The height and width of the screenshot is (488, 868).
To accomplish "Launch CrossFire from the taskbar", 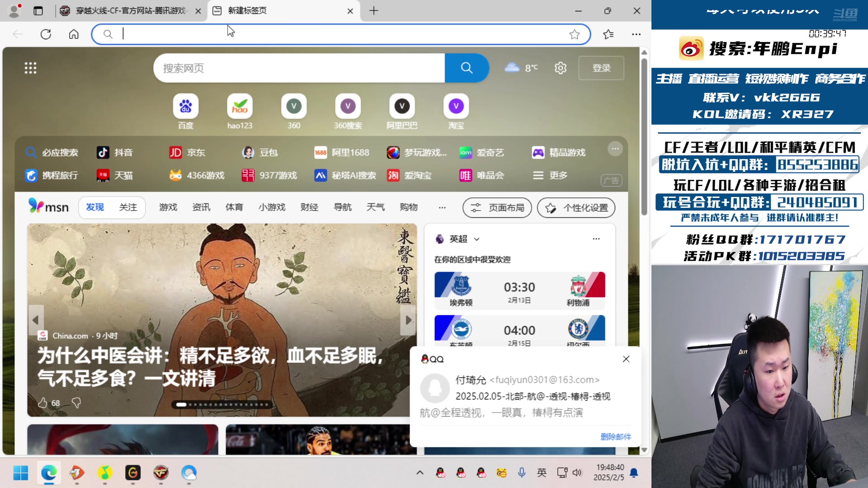I will click(x=161, y=473).
